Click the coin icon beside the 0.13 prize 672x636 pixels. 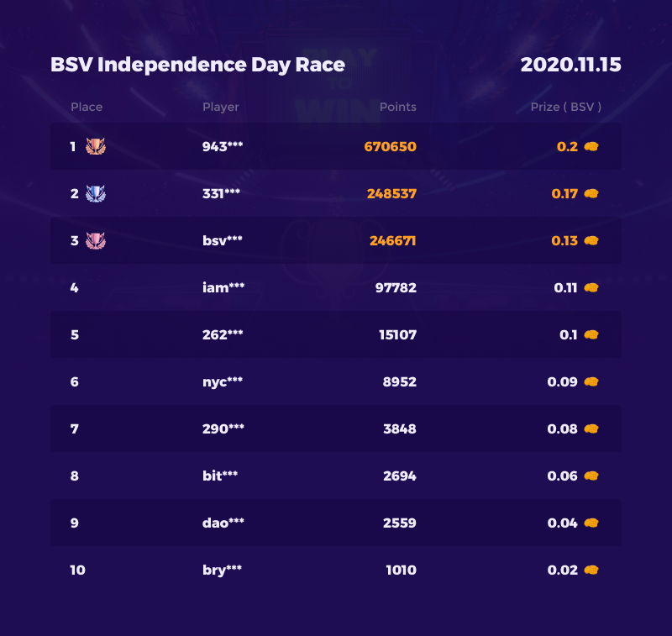tap(591, 241)
